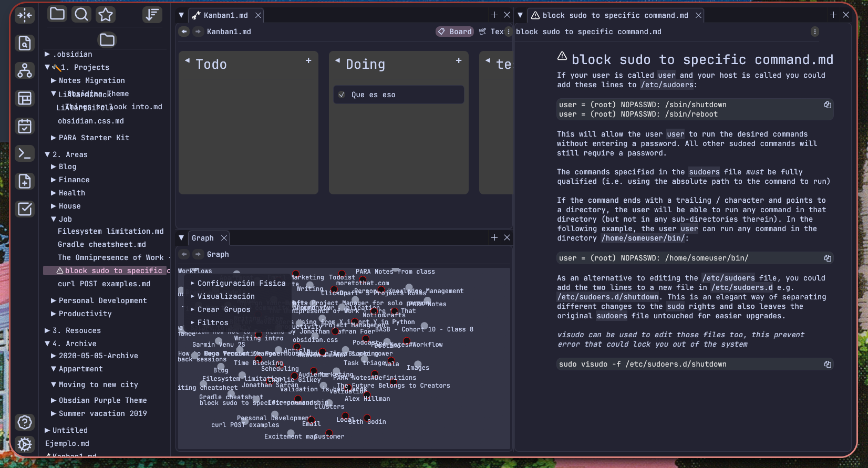
Task: Open the graph view from the ribbon
Action: tap(25, 70)
